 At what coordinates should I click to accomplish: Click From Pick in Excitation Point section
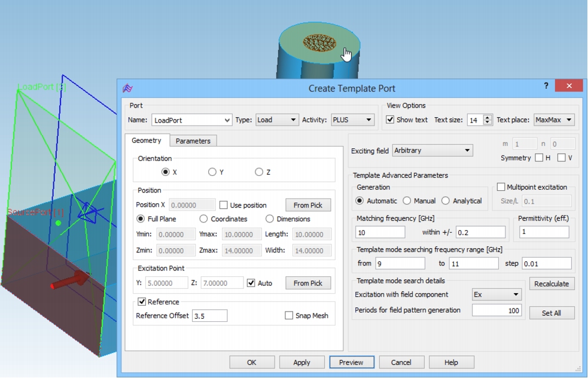[x=308, y=283]
